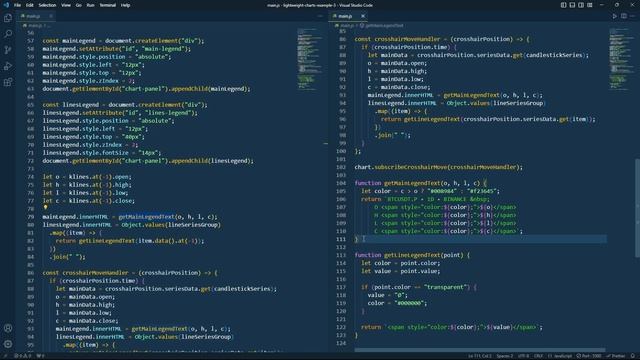Open the Explorer view in activity bar
Screen dimensions: 640x360
(x=8, y=18)
